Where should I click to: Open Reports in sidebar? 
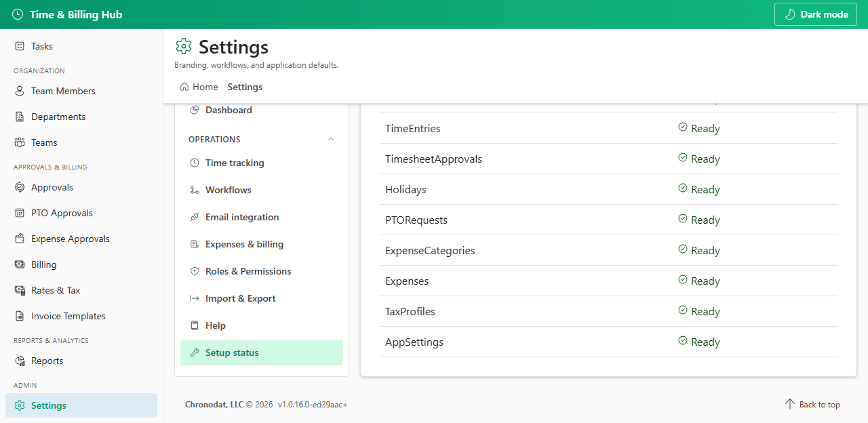tap(81, 361)
